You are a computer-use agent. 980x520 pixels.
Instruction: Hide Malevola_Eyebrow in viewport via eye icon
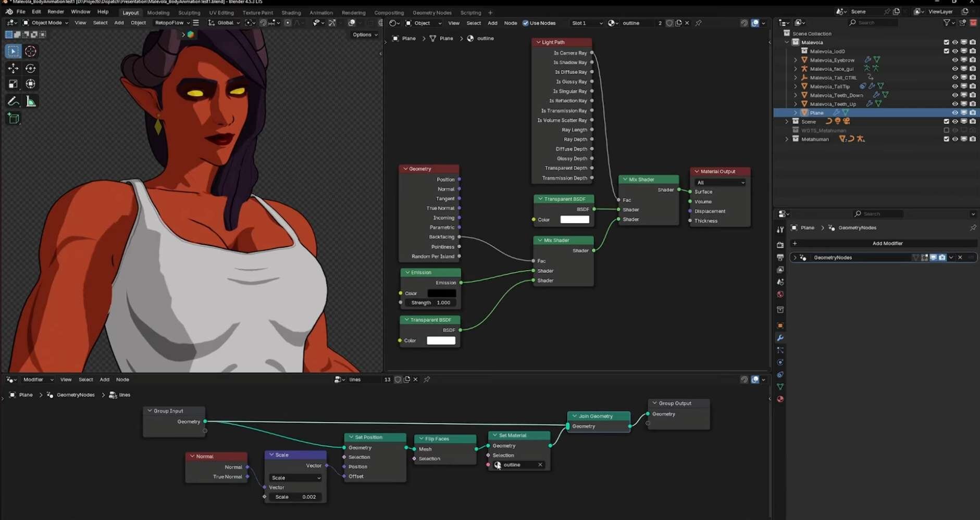pos(954,60)
